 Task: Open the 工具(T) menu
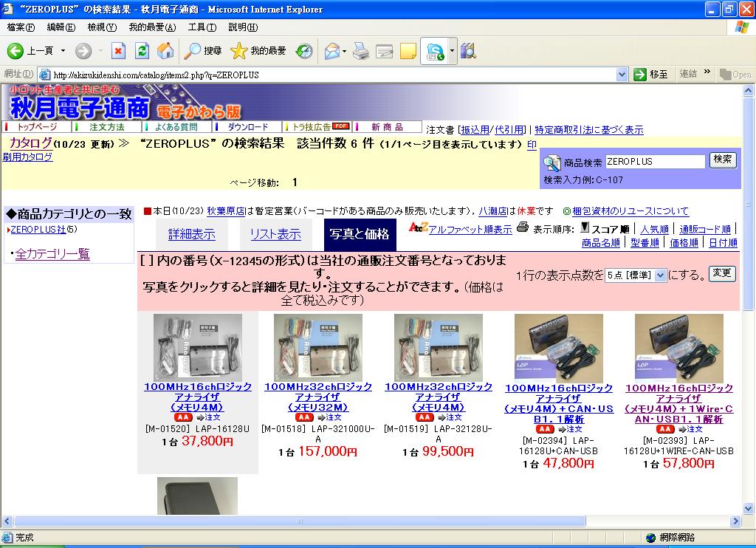[202, 27]
